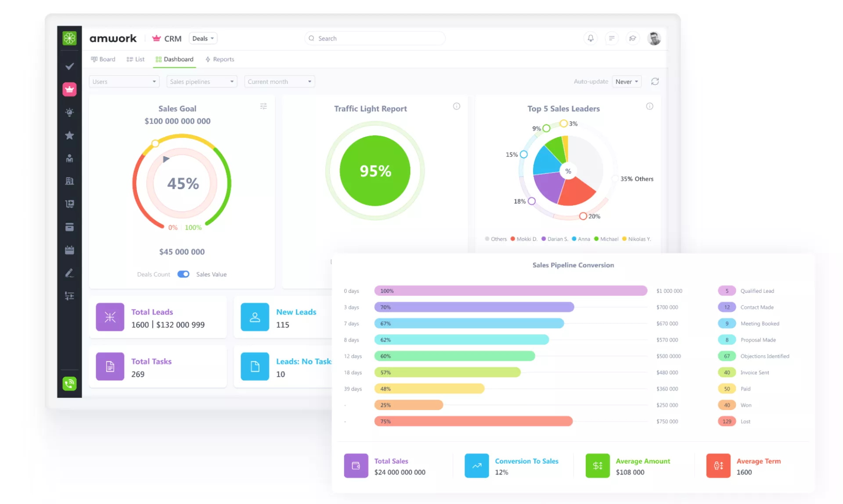Open the Deals selector button
This screenshot has height=504, width=843.
[203, 38]
